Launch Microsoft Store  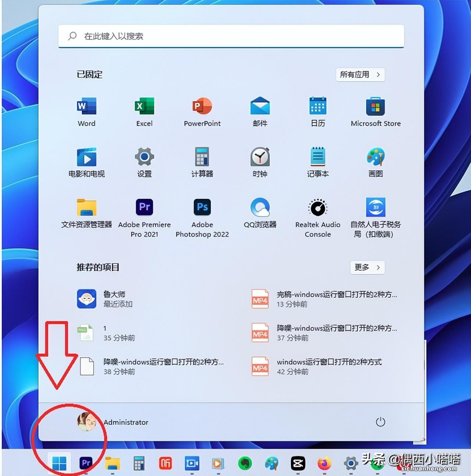376,112
